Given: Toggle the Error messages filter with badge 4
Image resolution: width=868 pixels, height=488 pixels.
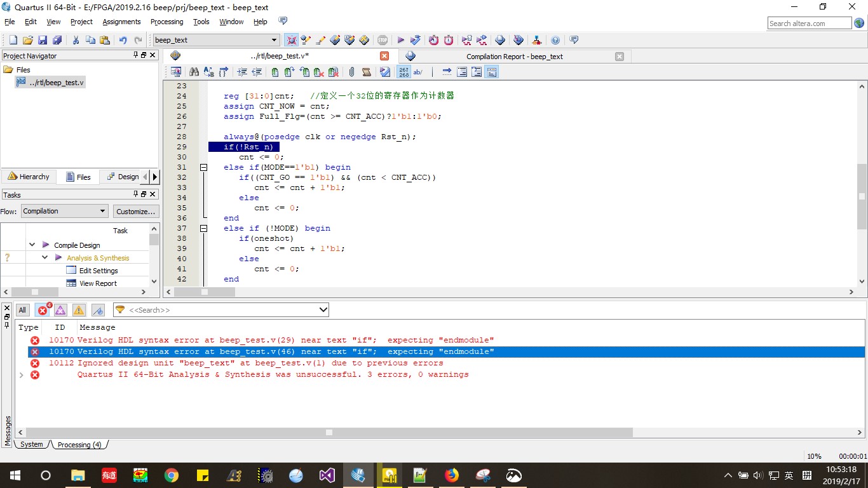Looking at the screenshot, I should tap(43, 310).
